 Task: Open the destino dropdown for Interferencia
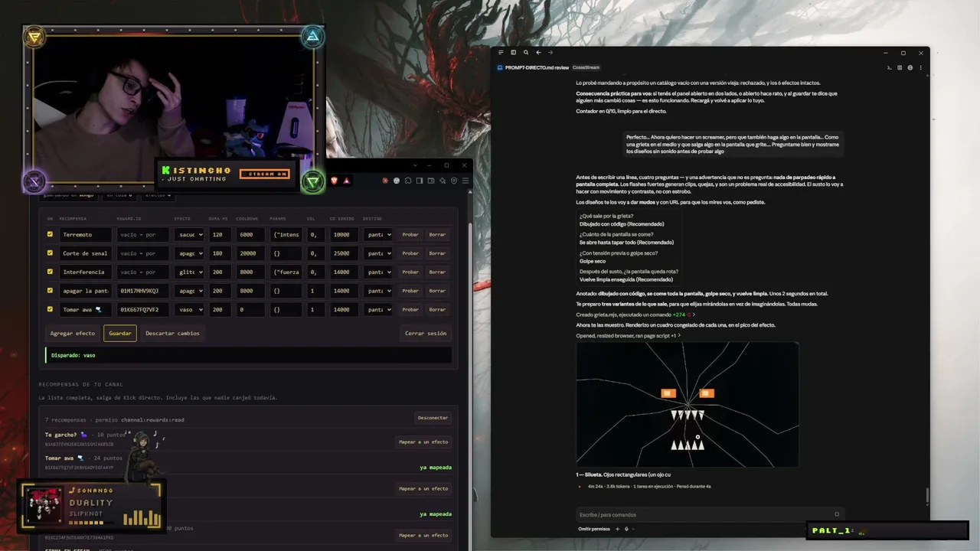click(378, 272)
